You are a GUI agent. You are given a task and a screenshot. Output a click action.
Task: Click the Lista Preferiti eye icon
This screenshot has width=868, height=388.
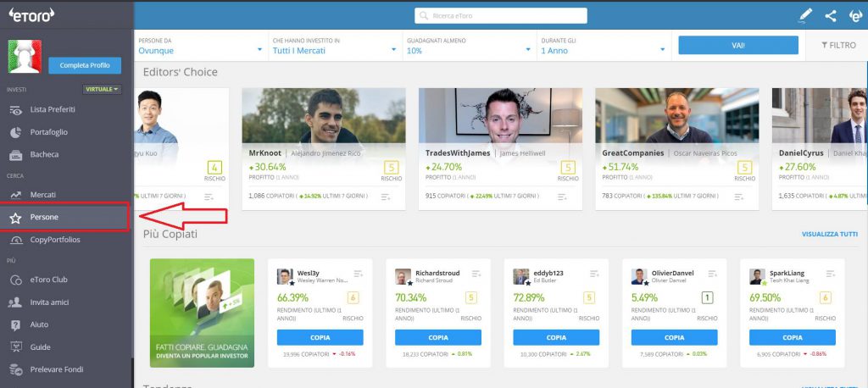click(15, 110)
